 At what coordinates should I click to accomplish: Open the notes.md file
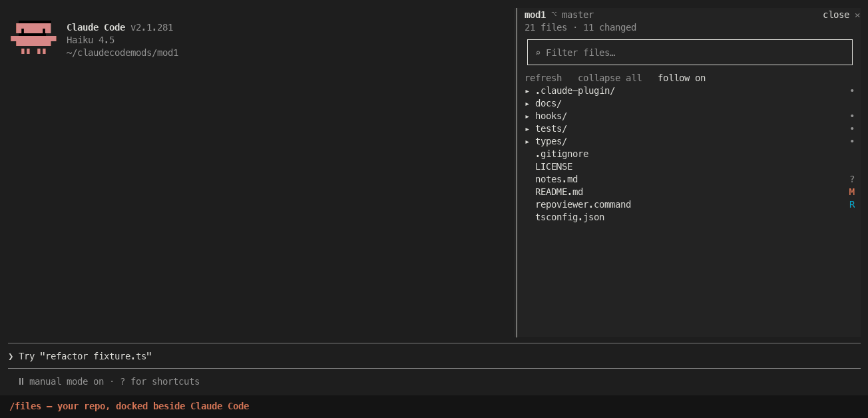(x=556, y=179)
